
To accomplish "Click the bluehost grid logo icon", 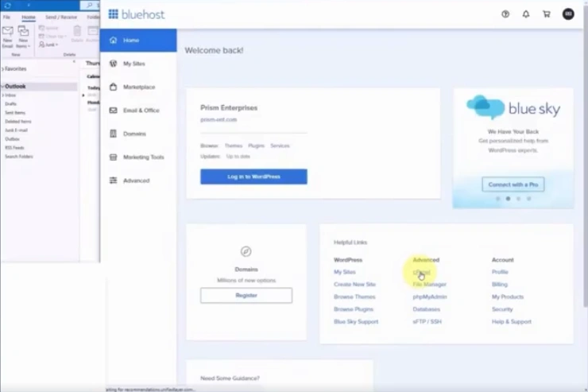I will click(x=113, y=14).
